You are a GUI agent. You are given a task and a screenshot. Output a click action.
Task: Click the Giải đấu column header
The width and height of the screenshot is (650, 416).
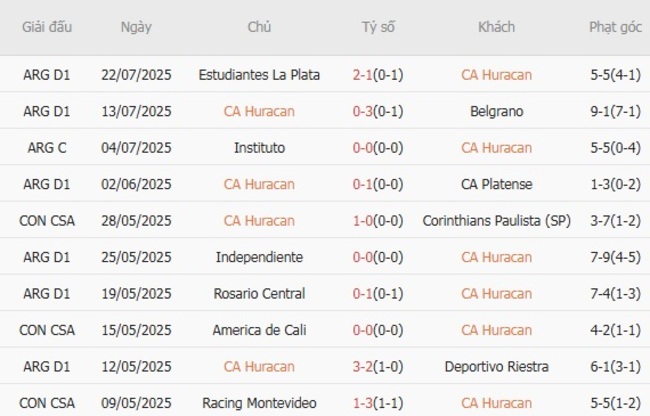(46, 27)
